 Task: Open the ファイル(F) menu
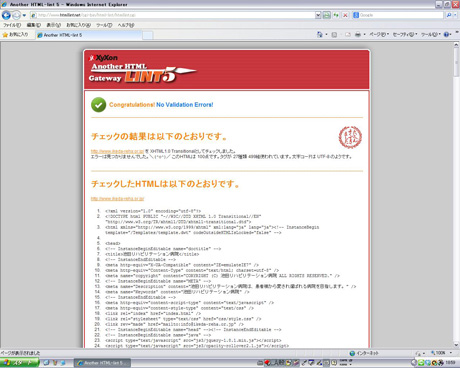point(12,25)
